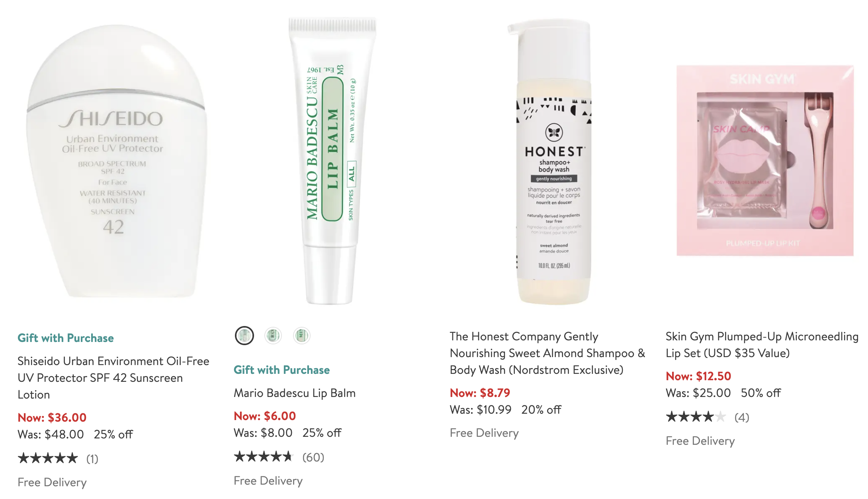Image resolution: width=868 pixels, height=499 pixels.
Task: Pick the third (Mint) lip balm swatch
Action: (302, 336)
